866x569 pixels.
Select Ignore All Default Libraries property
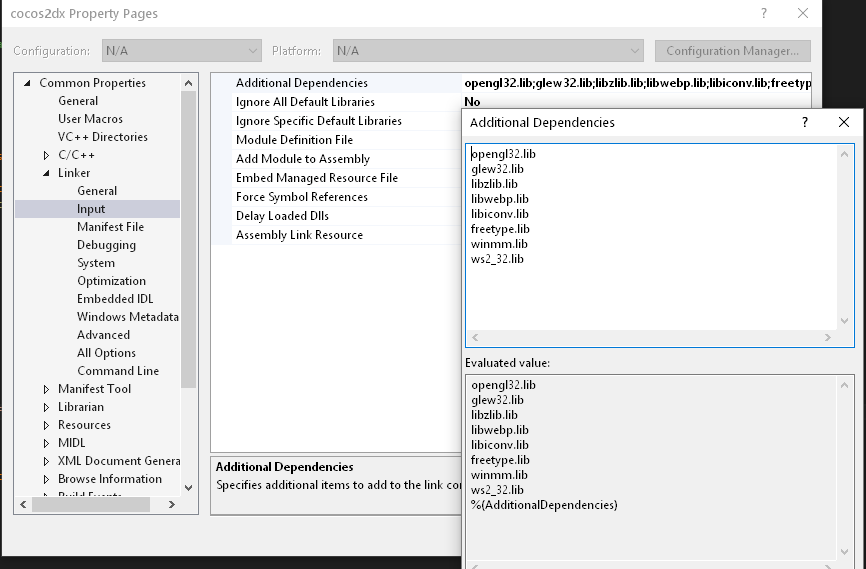[305, 102]
